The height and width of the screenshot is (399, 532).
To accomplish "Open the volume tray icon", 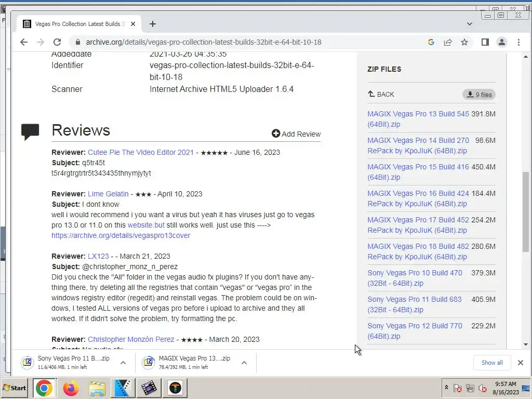I will pos(482,388).
